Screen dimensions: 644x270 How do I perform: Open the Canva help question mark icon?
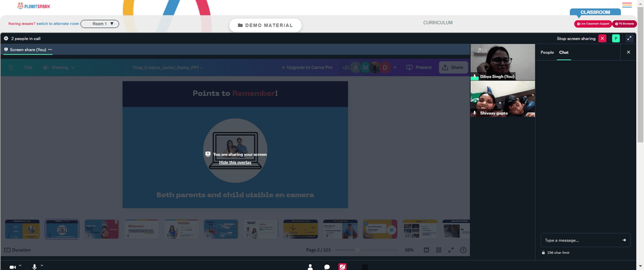click(463, 250)
